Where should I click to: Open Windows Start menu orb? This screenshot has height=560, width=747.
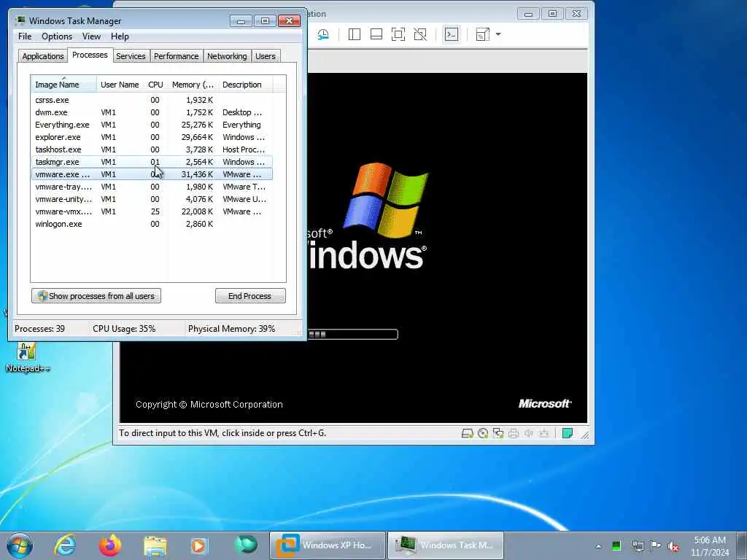20,545
